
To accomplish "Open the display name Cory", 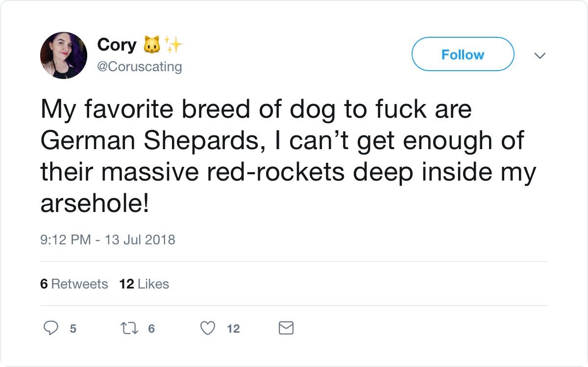I will (117, 45).
